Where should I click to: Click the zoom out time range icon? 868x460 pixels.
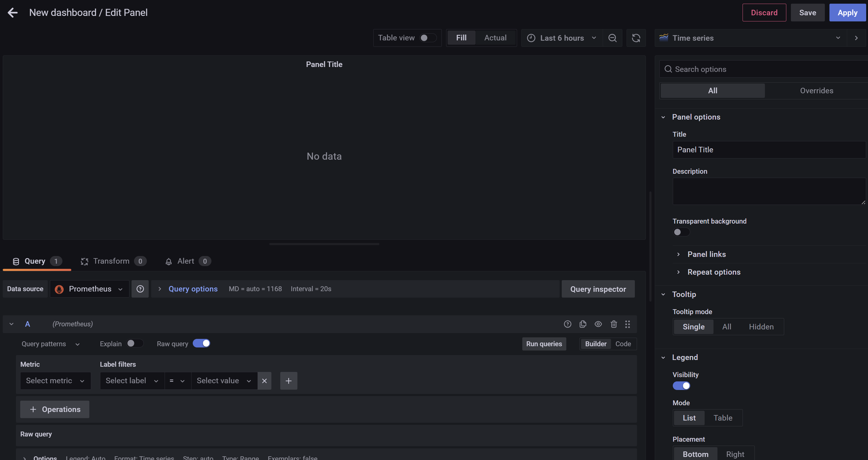click(612, 38)
